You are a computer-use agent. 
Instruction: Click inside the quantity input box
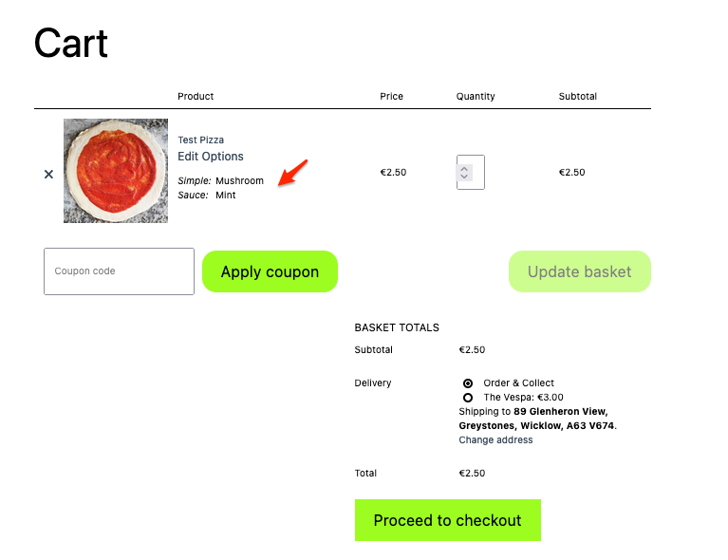click(x=477, y=173)
